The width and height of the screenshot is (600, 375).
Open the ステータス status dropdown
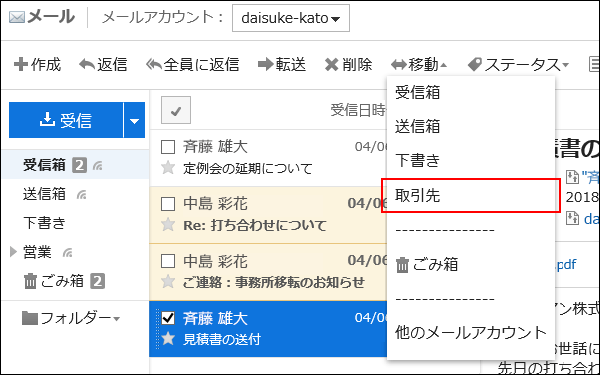pos(518,65)
